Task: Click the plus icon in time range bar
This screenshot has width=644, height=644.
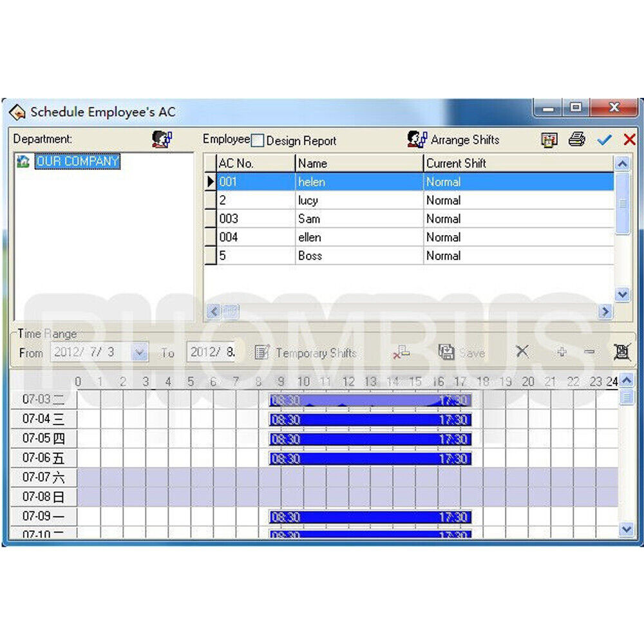Action: pyautogui.click(x=561, y=352)
